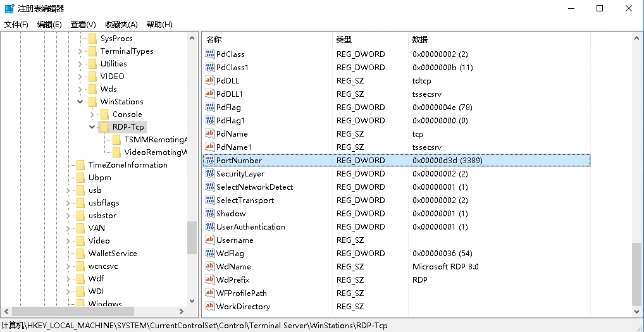
Task: Click the string icon beside WdPrefix
Action: click(209, 280)
